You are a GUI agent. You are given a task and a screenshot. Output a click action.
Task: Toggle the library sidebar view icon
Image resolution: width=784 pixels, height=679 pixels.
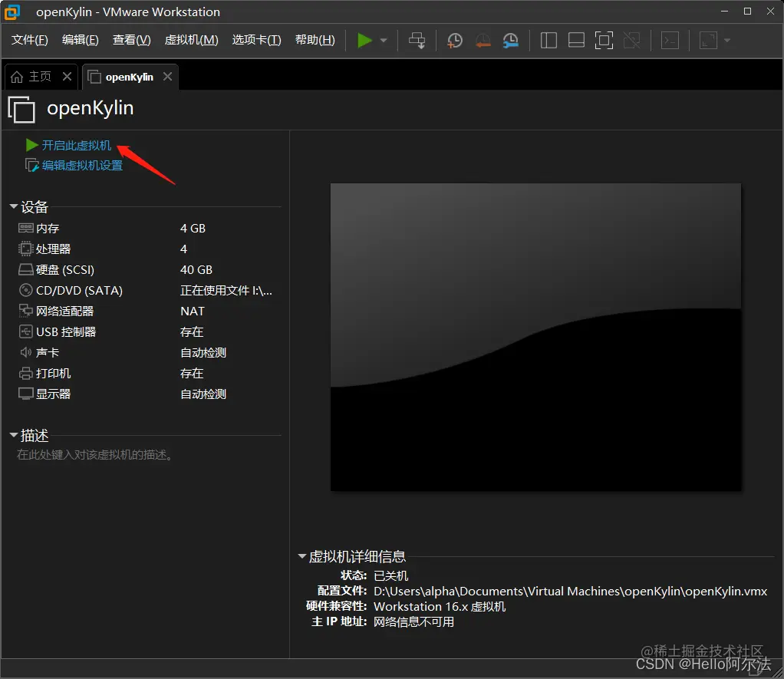point(548,41)
